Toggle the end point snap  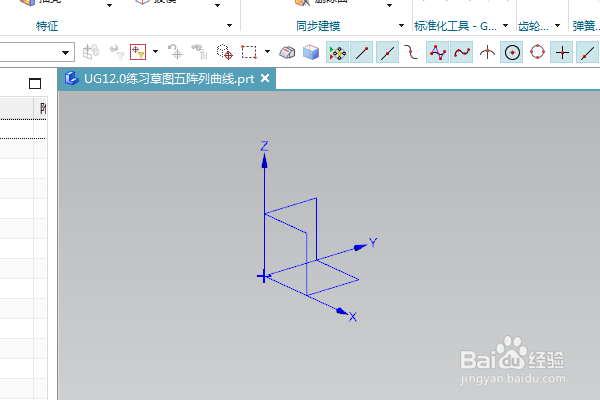362,52
